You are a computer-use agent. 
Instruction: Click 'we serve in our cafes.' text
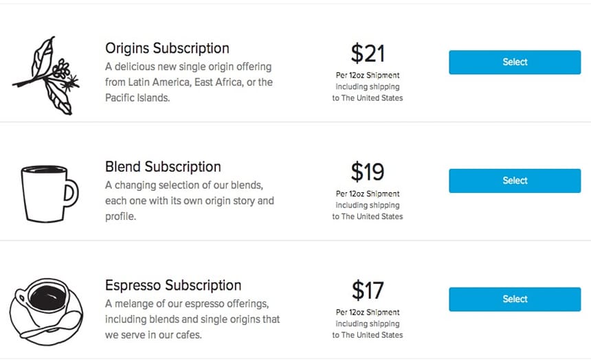pos(153,335)
